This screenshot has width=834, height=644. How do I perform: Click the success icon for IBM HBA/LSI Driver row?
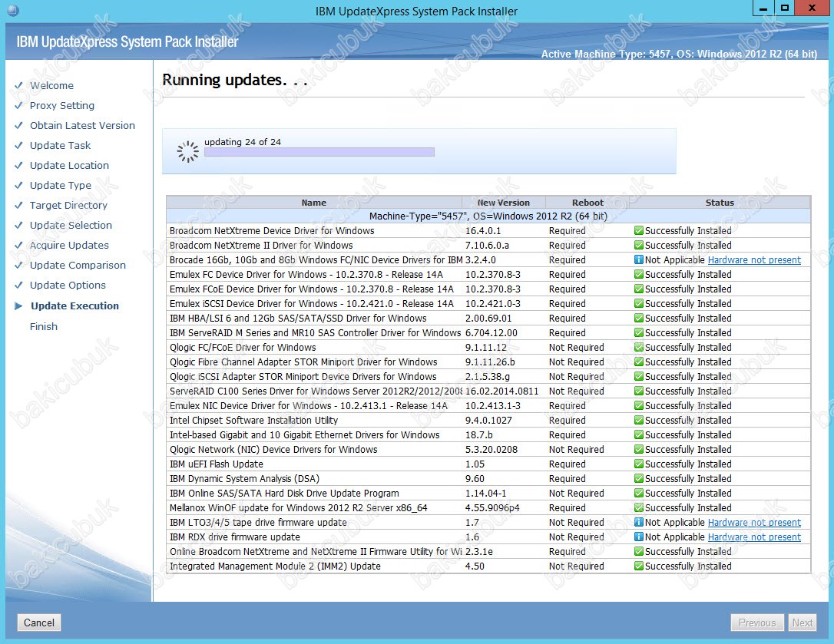point(638,318)
